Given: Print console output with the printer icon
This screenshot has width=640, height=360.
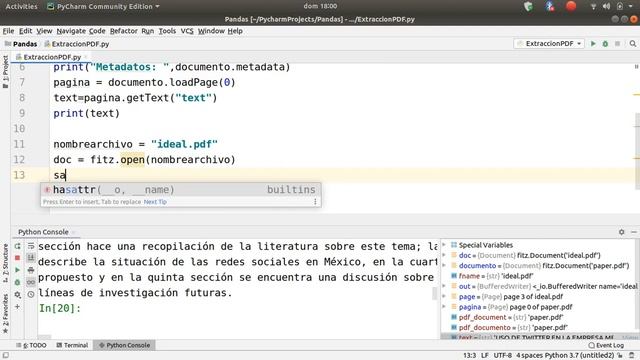Looking at the screenshot, I should coord(31,270).
